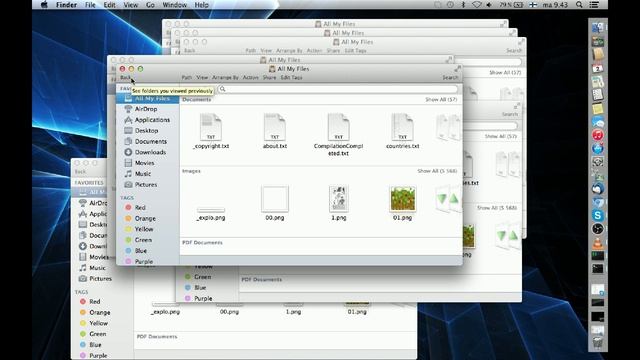This screenshot has height=360, width=640.
Task: Open the Path popup in front window toolbar
Action: pos(187,78)
